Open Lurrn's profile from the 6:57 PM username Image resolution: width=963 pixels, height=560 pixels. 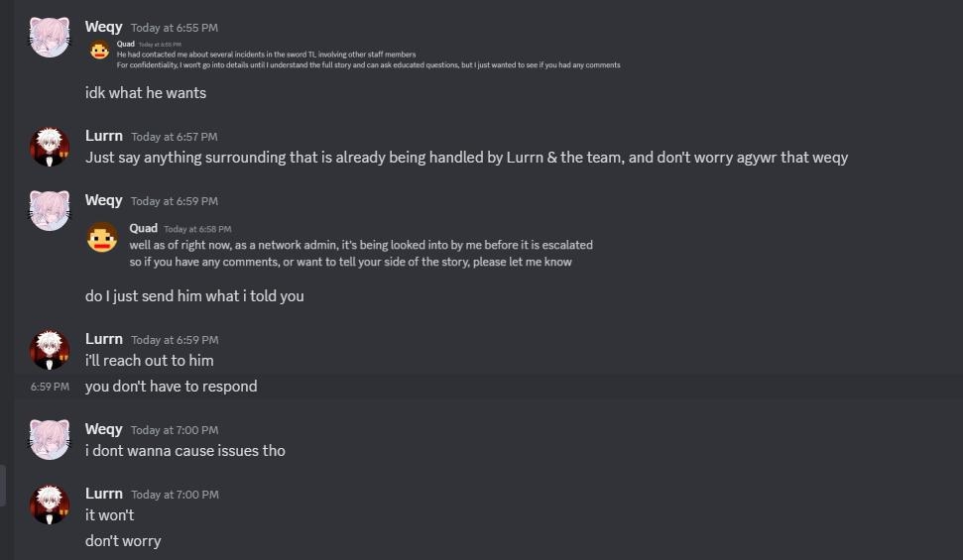(x=104, y=136)
